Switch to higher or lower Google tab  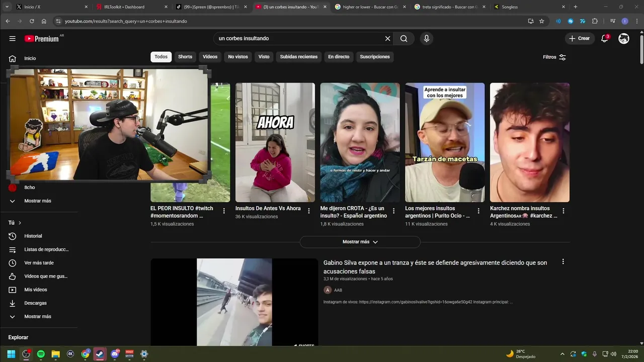(x=371, y=7)
